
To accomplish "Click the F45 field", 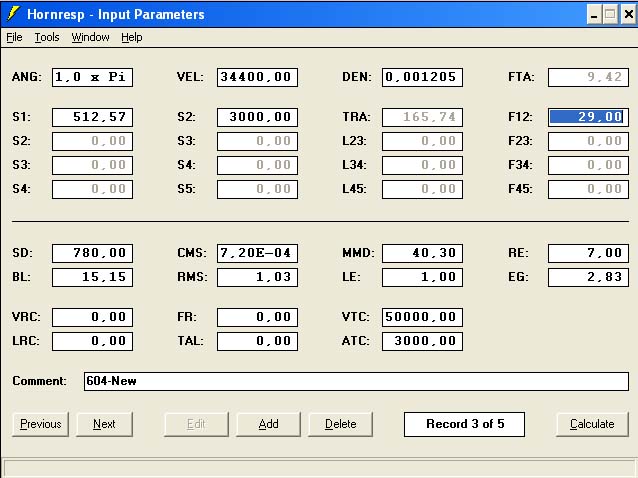I will (x=588, y=189).
